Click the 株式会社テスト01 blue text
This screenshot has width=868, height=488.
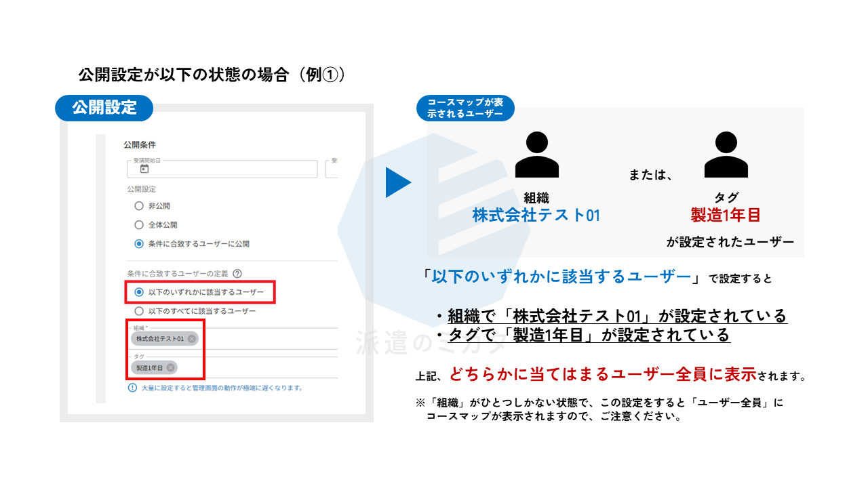coord(536,216)
